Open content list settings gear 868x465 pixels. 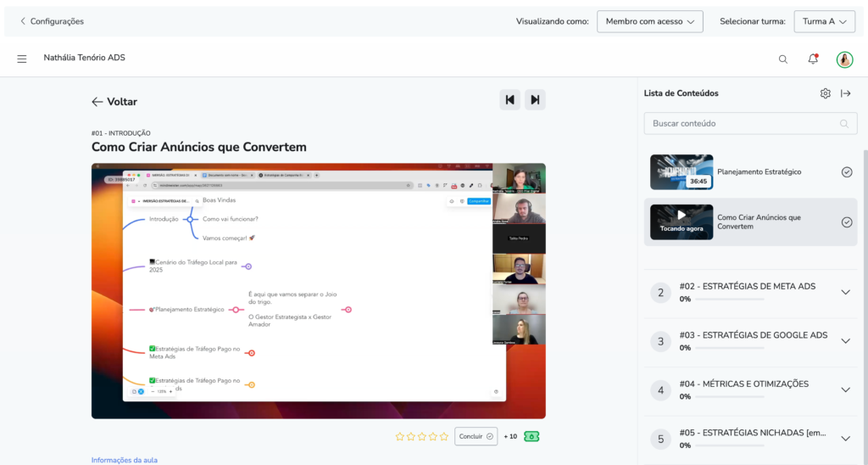tap(825, 93)
